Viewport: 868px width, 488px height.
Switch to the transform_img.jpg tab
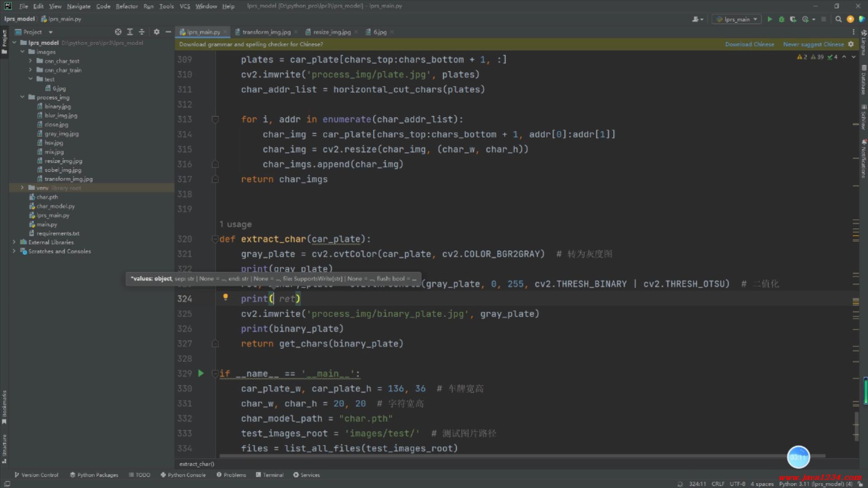[x=266, y=32]
